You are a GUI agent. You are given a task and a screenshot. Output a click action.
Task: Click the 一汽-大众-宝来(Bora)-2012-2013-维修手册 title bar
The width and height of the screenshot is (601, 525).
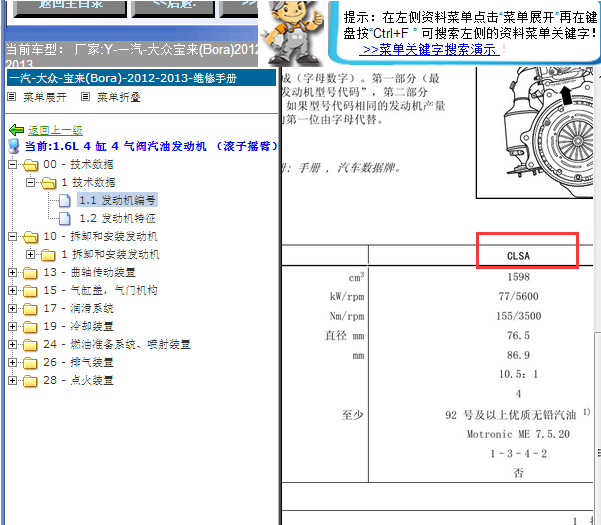click(x=141, y=78)
